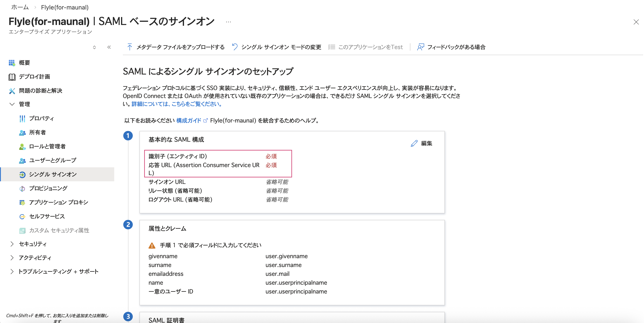The height and width of the screenshot is (323, 644).
Task: Select ユーザーとグループ menu item
Action: point(53,160)
